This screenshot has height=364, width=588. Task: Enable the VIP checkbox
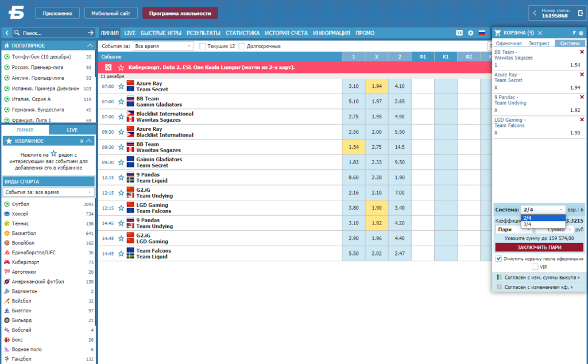[x=535, y=267]
